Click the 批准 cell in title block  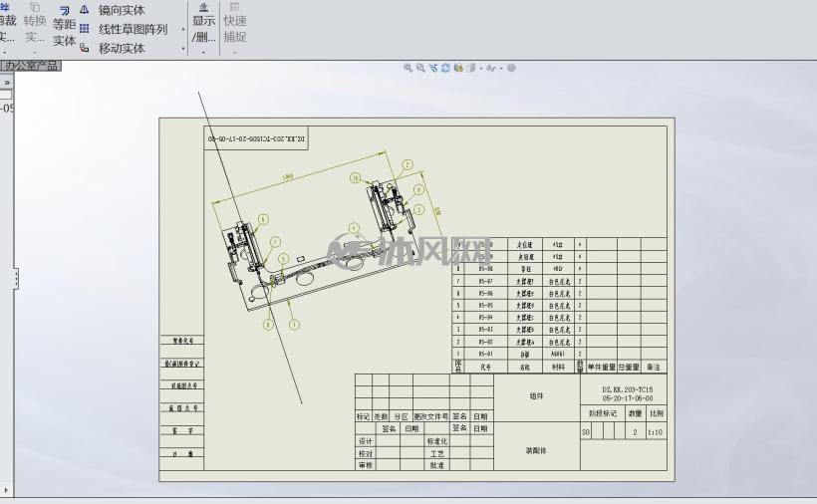click(437, 465)
